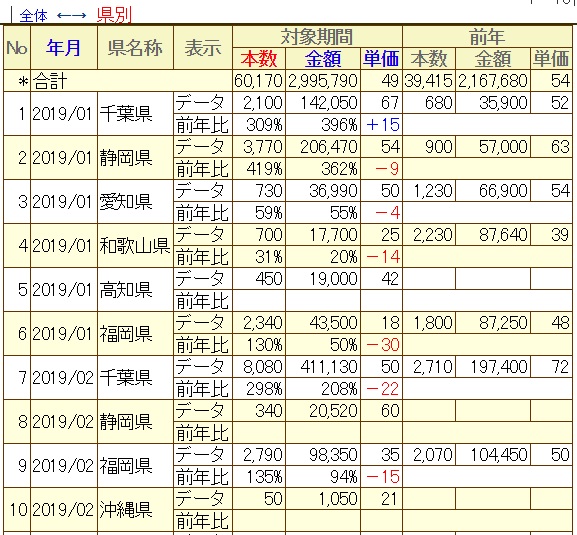The image size is (577, 535).
Task: Click the No column header
Action: click(x=17, y=48)
